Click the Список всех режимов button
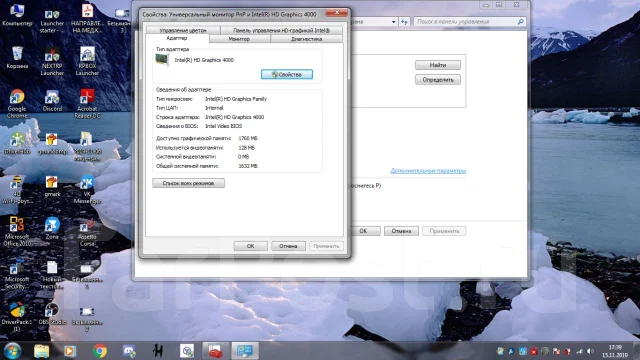Viewport: 640px width, 360px height. coord(189,183)
